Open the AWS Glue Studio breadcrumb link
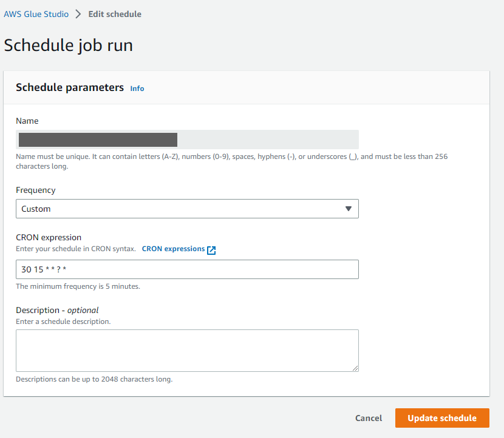Image resolution: width=504 pixels, height=438 pixels. tap(36, 14)
